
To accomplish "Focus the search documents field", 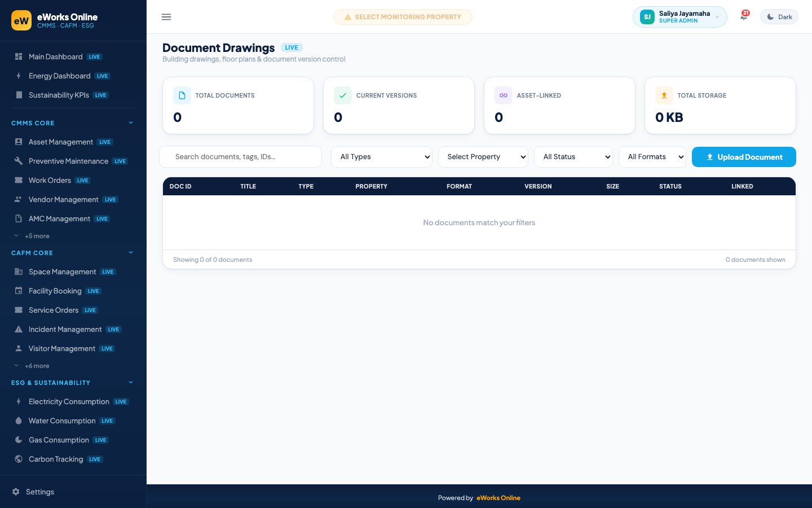I will click(241, 157).
